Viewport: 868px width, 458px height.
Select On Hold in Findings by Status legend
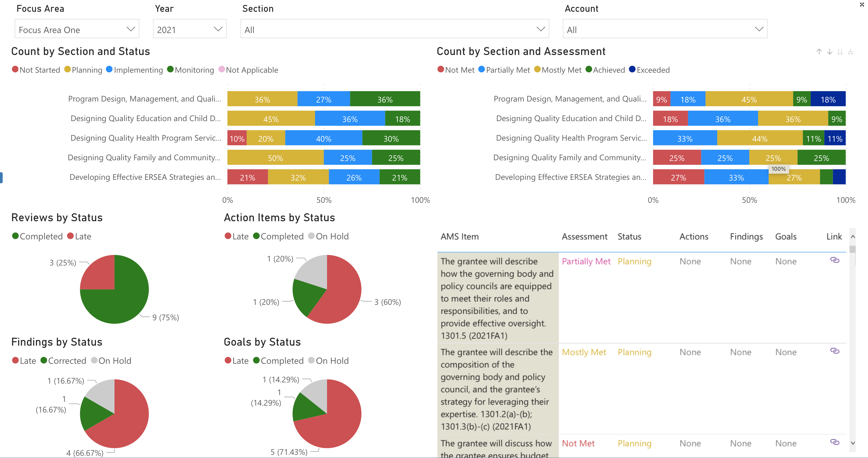coord(111,361)
